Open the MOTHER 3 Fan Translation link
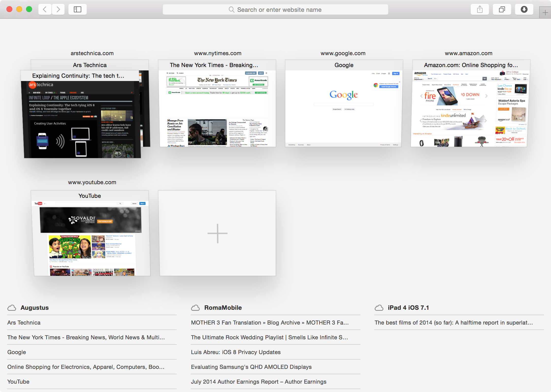The image size is (551, 392). click(270, 322)
